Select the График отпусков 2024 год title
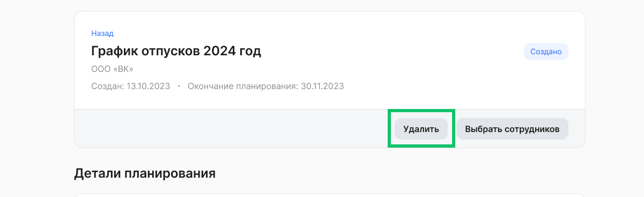Viewport: 644px width, 197px height. (176, 52)
